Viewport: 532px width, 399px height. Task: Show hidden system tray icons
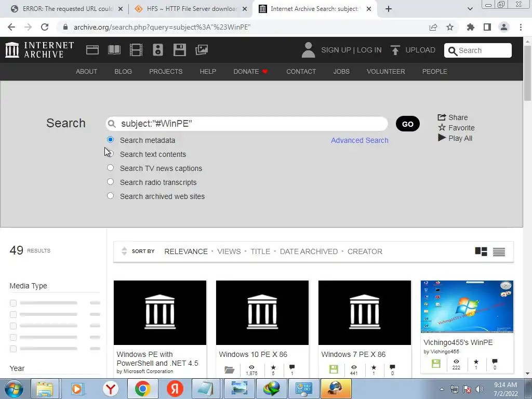(x=442, y=389)
